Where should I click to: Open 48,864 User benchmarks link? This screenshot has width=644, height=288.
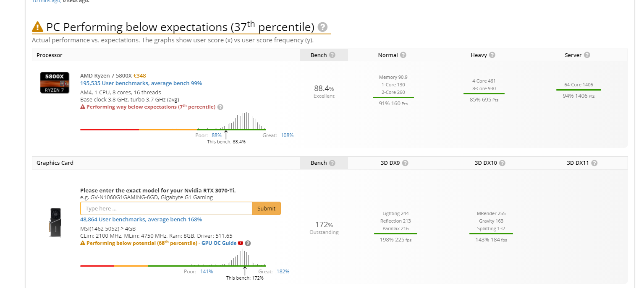pos(141,219)
